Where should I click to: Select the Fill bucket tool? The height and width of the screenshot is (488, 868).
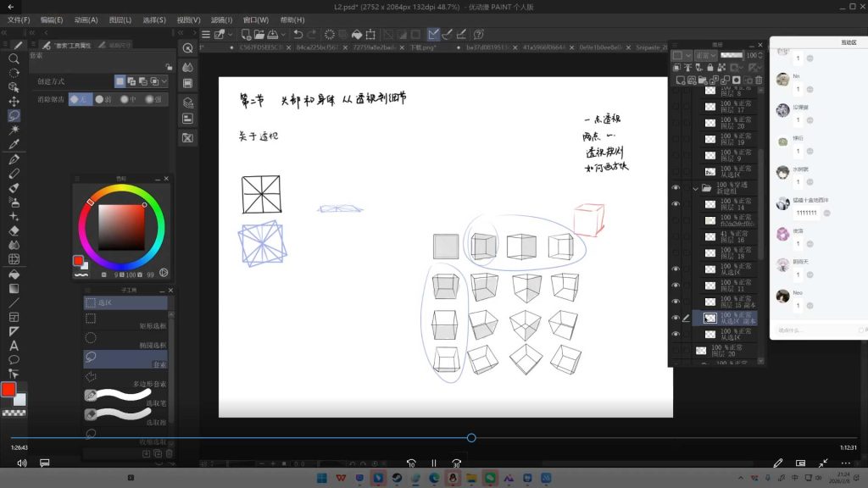[14, 274]
